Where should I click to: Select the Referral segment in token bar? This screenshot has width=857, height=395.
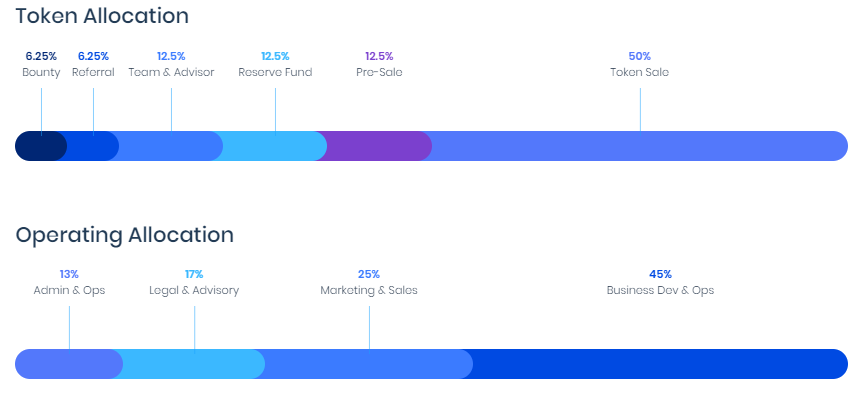point(93,146)
